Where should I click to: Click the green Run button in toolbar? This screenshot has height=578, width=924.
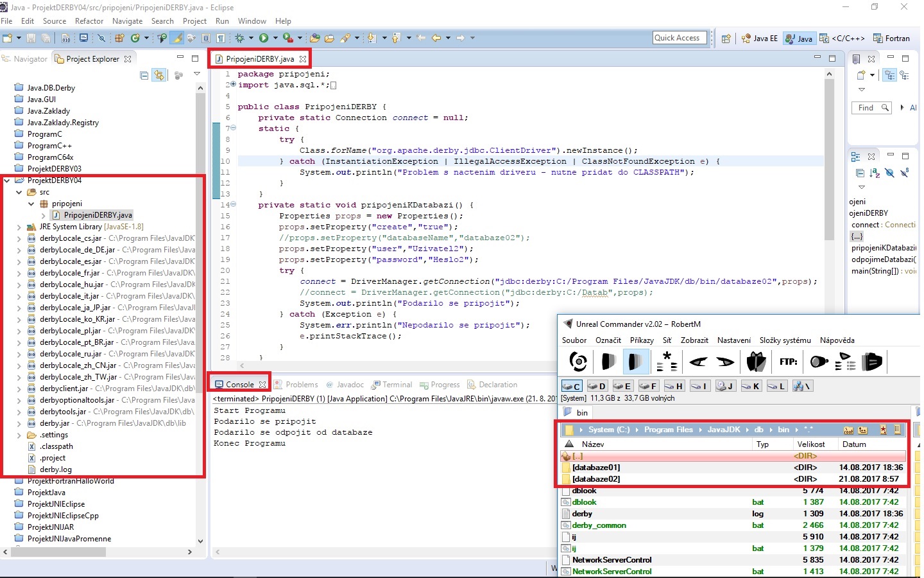pyautogui.click(x=264, y=39)
